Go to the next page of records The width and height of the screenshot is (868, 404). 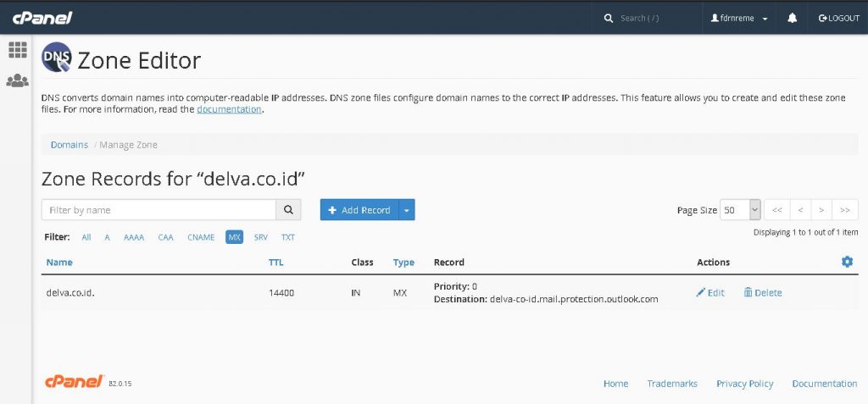(x=822, y=210)
